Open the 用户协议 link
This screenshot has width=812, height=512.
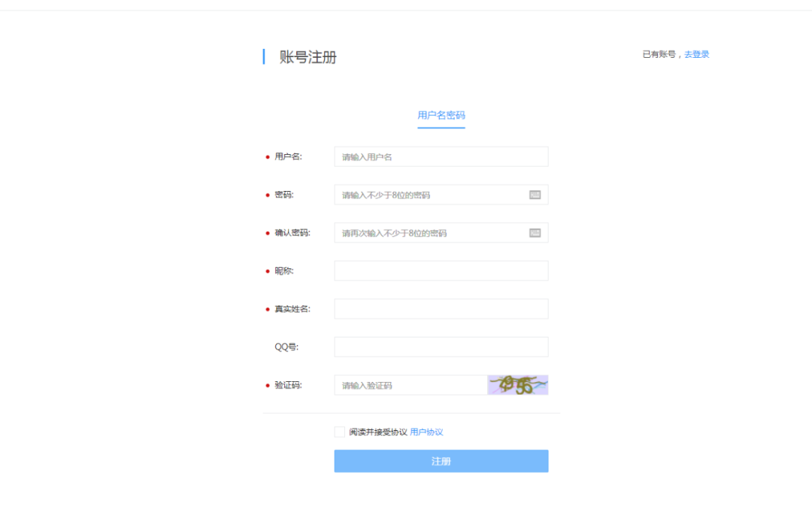coord(426,432)
